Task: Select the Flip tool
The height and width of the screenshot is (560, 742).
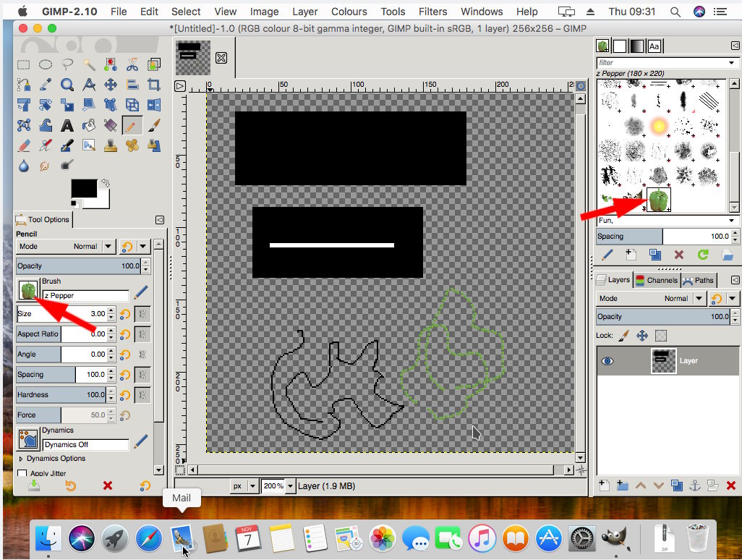Action: (x=154, y=105)
